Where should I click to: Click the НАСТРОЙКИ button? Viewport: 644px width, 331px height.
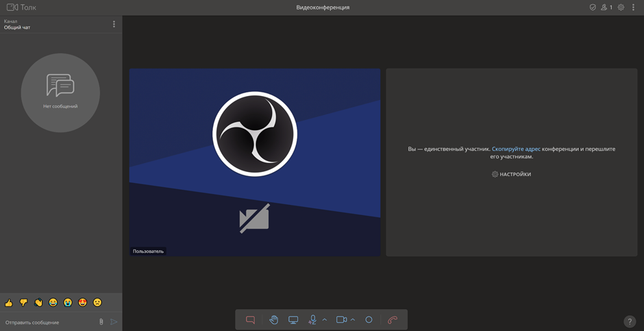(511, 174)
